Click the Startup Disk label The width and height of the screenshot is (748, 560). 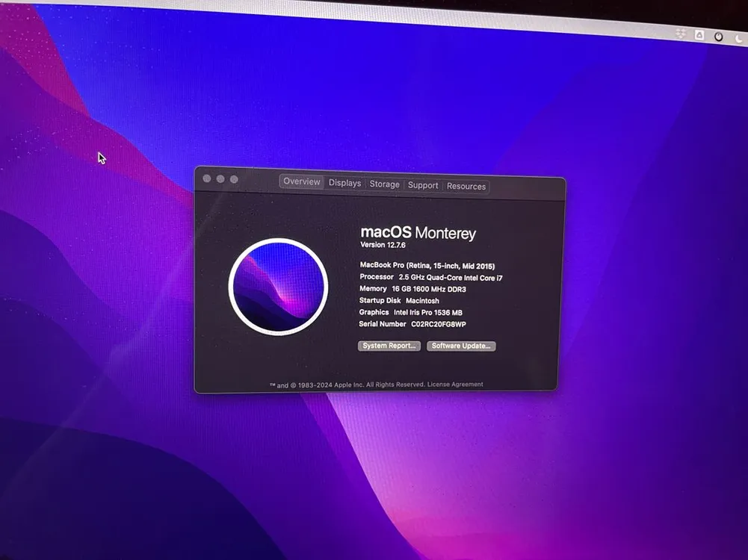coord(380,300)
